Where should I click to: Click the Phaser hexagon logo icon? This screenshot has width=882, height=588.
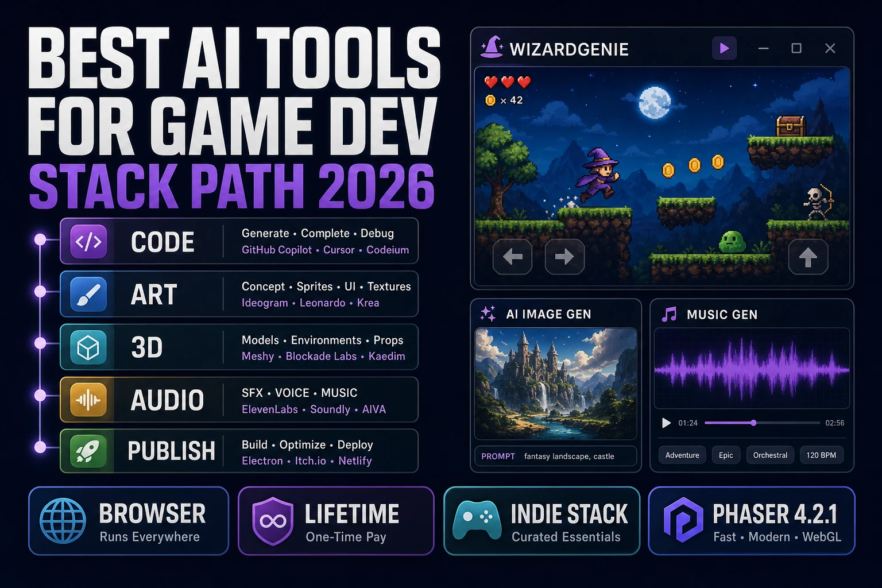[683, 520]
